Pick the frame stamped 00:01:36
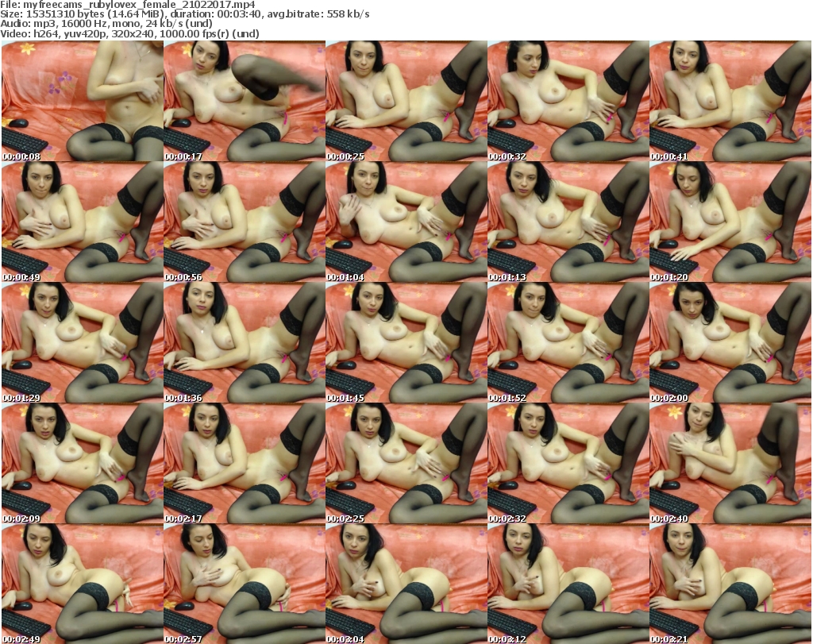This screenshot has width=813, height=644. coord(245,343)
